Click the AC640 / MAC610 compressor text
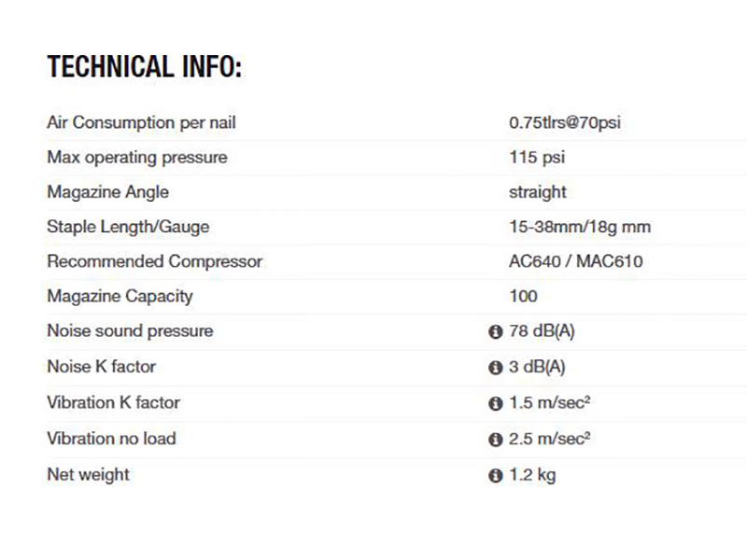This screenshot has height=560, width=747. pos(575,261)
